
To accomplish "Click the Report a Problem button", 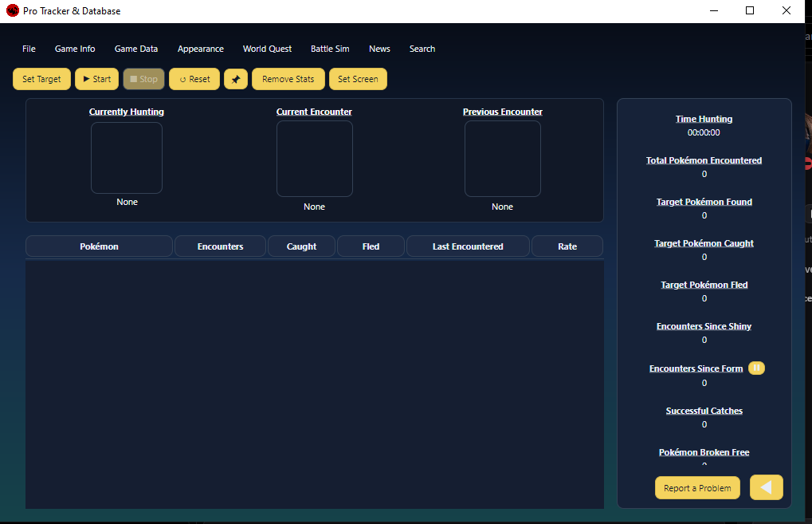I will coord(697,488).
